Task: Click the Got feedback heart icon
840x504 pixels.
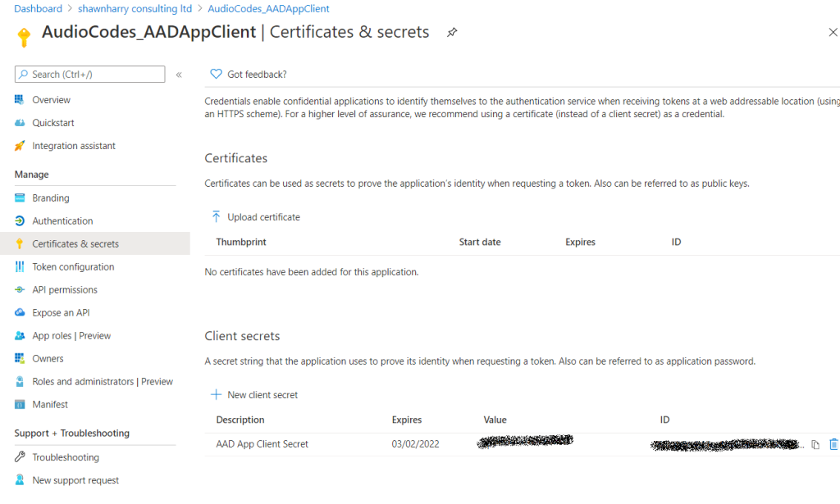Action: pos(217,74)
